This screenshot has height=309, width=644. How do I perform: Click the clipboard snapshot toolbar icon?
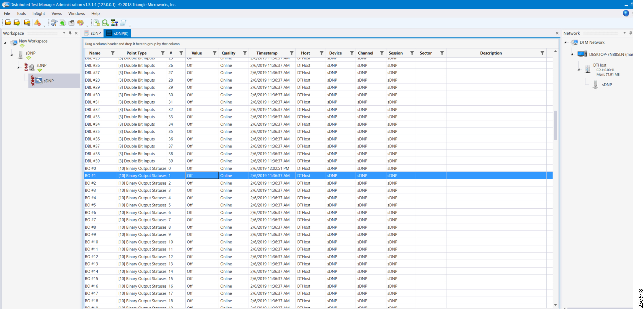(72, 23)
